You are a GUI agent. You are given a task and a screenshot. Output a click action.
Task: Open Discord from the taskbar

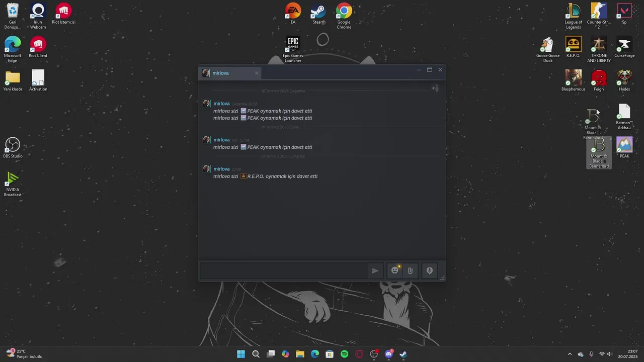[x=388, y=354]
